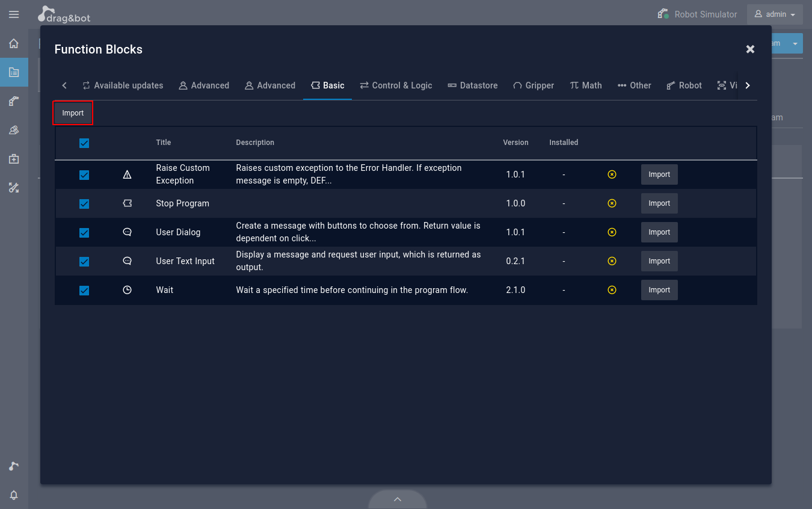Viewport: 812px width, 509px height.
Task: Open the first-aid kit sidebar icon
Action: 14,159
